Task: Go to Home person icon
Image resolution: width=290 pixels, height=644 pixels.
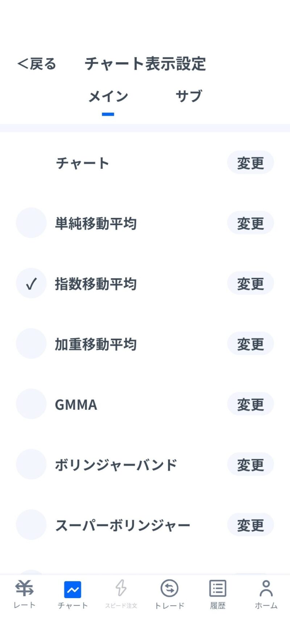Action: tap(266, 588)
